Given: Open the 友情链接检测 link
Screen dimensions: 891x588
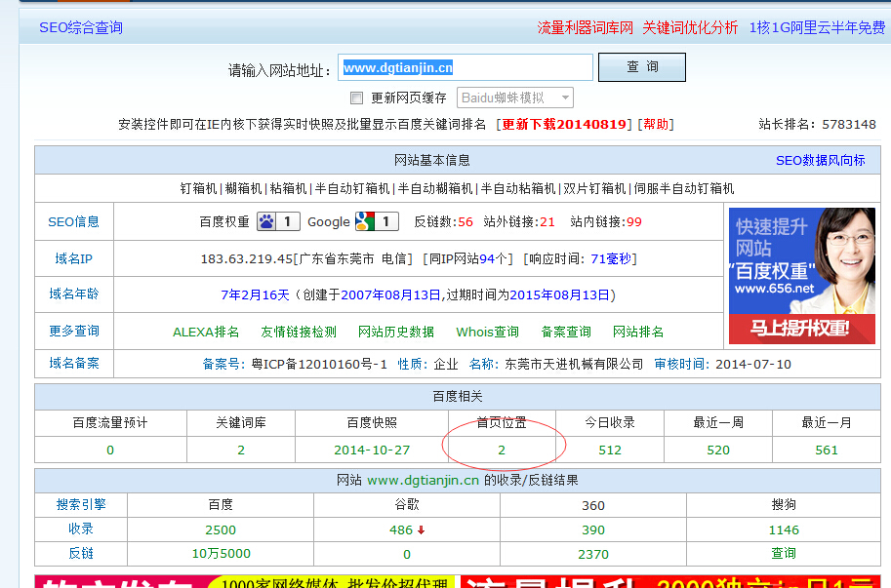Looking at the screenshot, I should [299, 332].
